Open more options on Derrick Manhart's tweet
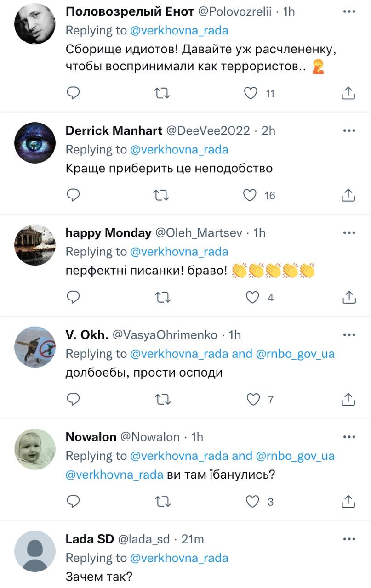371x588 pixels. (x=349, y=130)
